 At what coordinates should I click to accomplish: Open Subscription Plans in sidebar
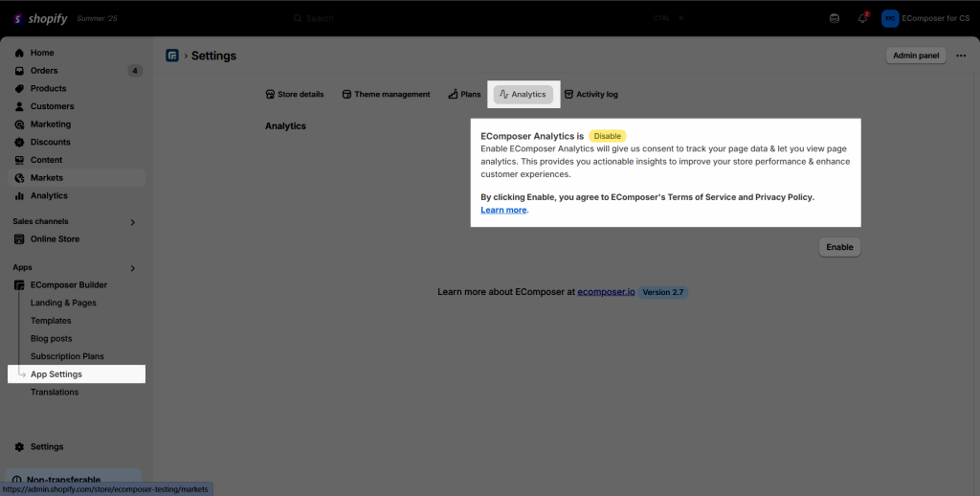pyautogui.click(x=68, y=356)
